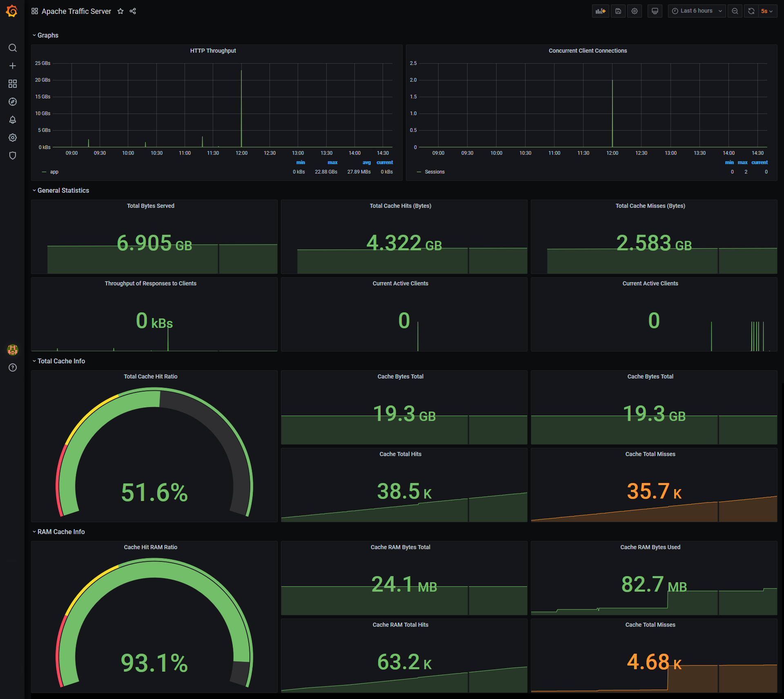The width and height of the screenshot is (784, 699).
Task: Star the Apache Traffic Server dashboard
Action: coord(120,11)
